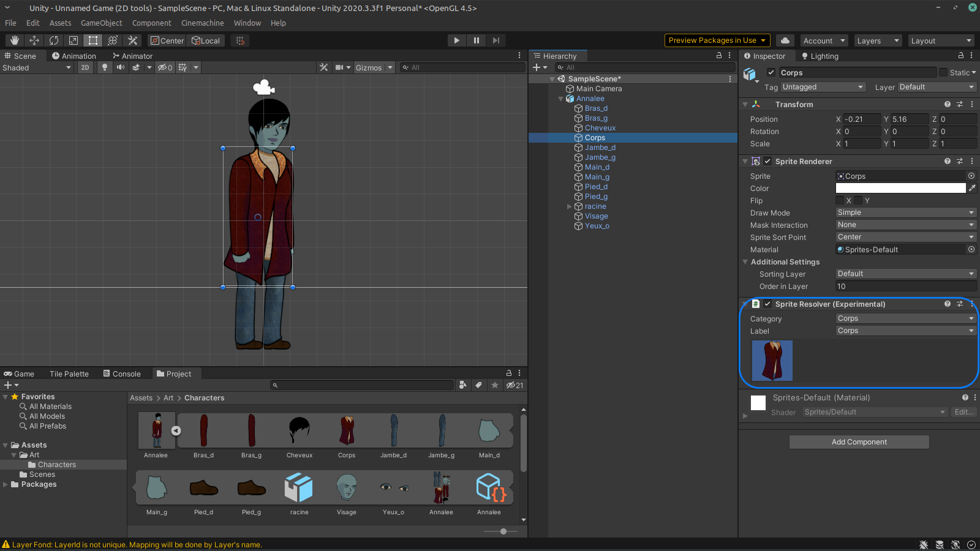Open Tag Untagged dropdown
The width and height of the screenshot is (980, 551).
pos(823,87)
